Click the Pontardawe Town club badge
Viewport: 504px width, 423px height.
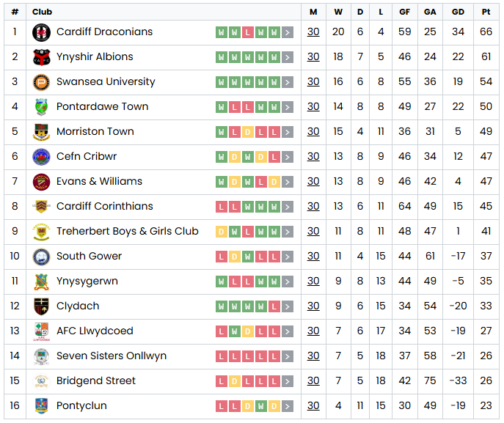coord(41,107)
